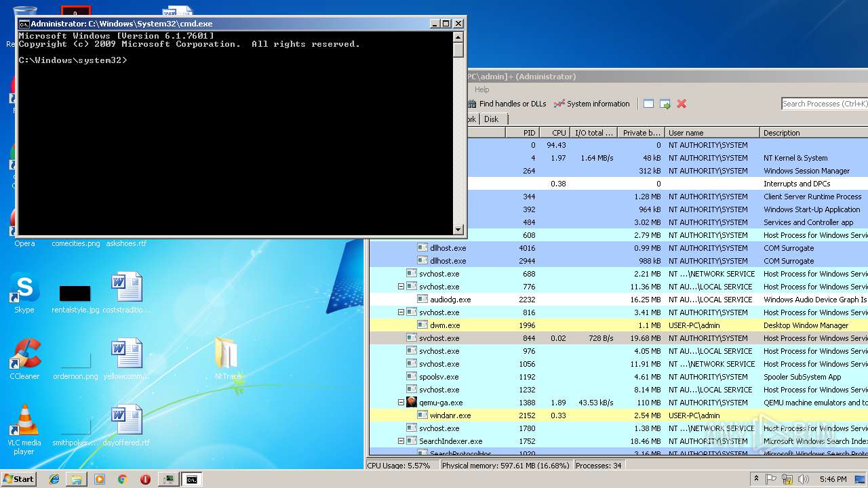
Task: Click the Opera desktop shortcut label
Action: pos(24,243)
